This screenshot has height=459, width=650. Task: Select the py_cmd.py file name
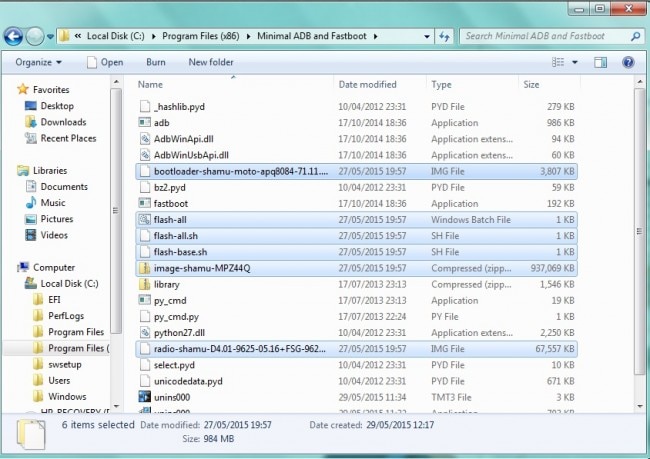(x=176, y=317)
